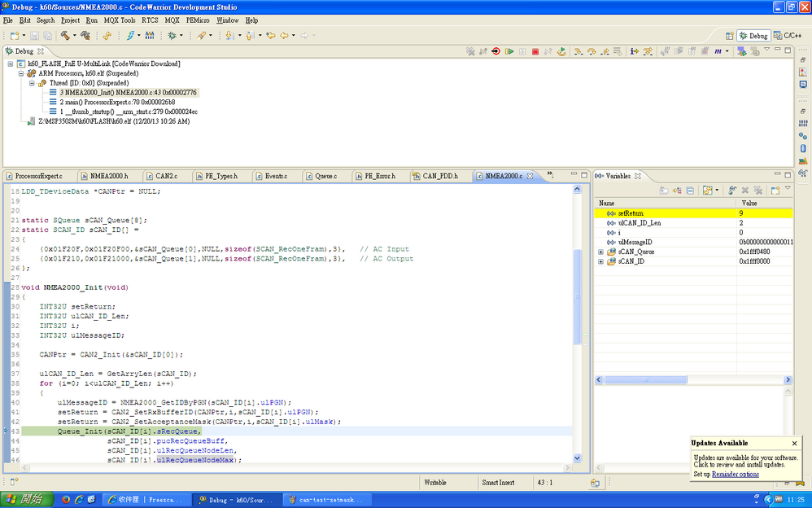Image resolution: width=812 pixels, height=508 pixels.
Task: Select main() stack frame in Debug view
Action: coord(117,102)
